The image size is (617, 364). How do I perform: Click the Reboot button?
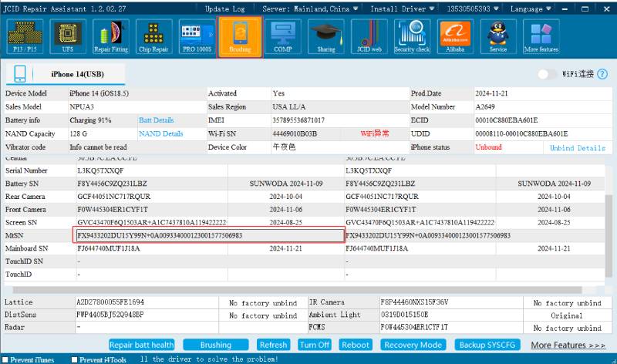[356, 345]
